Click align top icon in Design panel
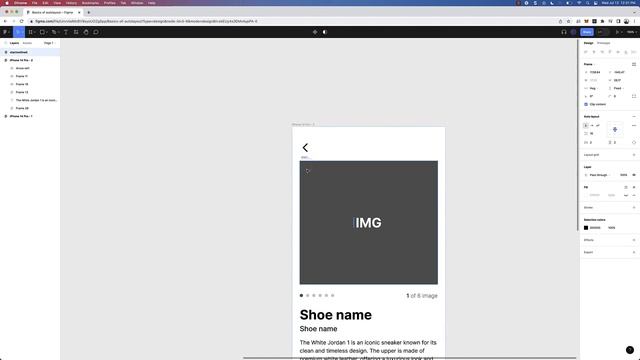 pos(610,52)
